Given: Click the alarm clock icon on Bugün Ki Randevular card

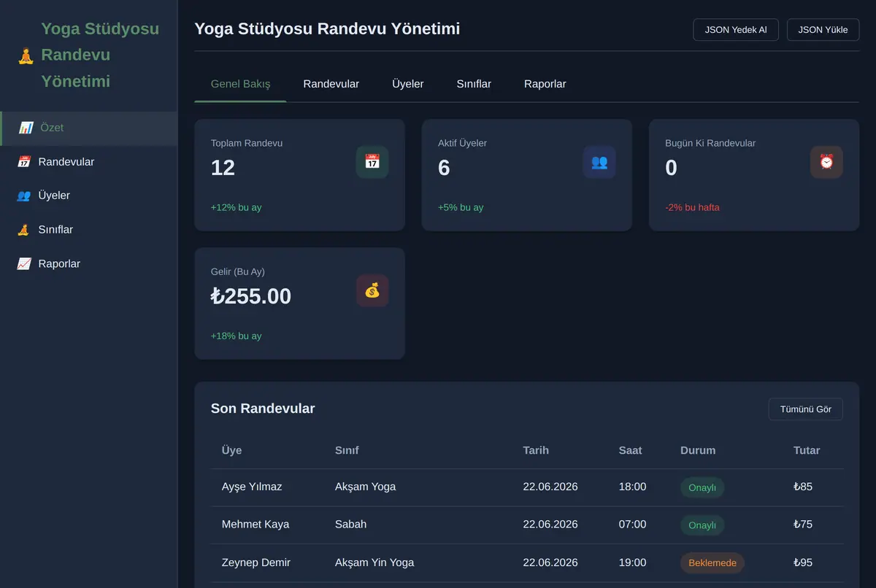Looking at the screenshot, I should tap(826, 162).
